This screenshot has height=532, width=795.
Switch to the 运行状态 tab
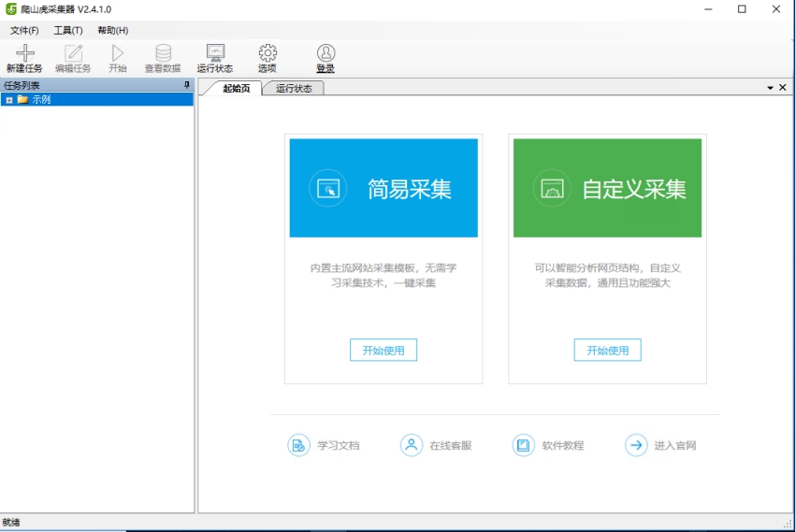(294, 89)
